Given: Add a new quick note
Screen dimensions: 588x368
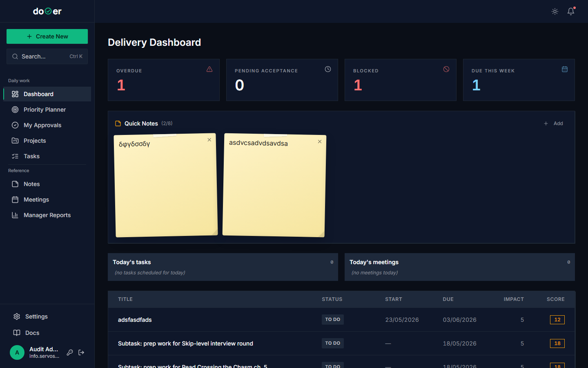Looking at the screenshot, I should click(554, 123).
